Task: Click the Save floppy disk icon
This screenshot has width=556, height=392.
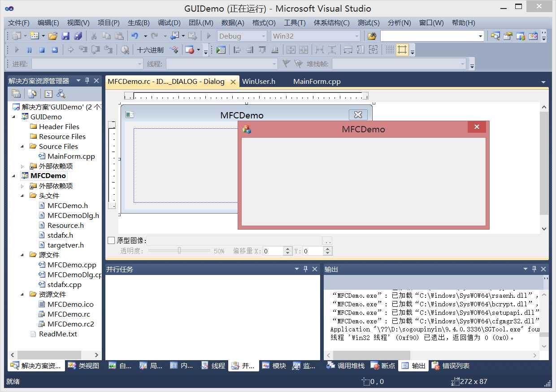Action: coord(65,36)
